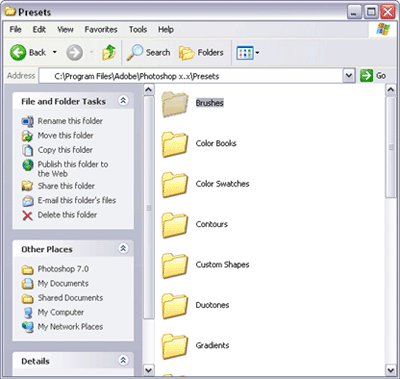Collapse the Details panel
The width and height of the screenshot is (400, 379).
pos(123,360)
